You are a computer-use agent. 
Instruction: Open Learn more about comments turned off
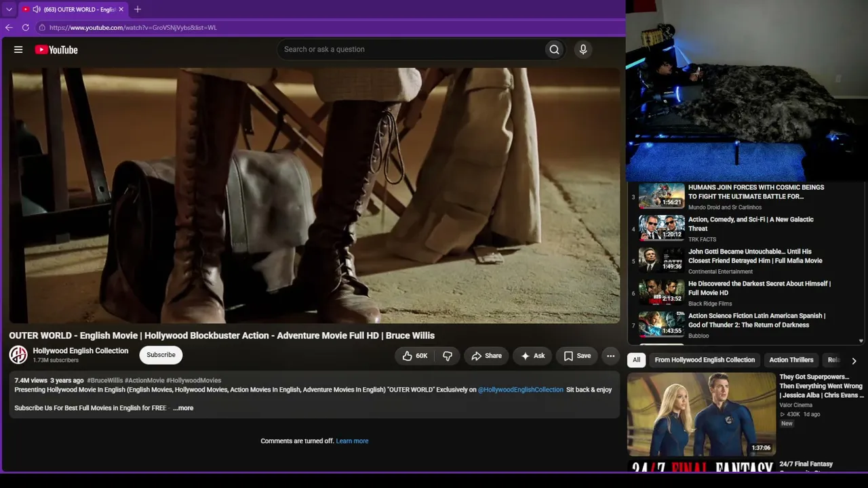(x=352, y=441)
